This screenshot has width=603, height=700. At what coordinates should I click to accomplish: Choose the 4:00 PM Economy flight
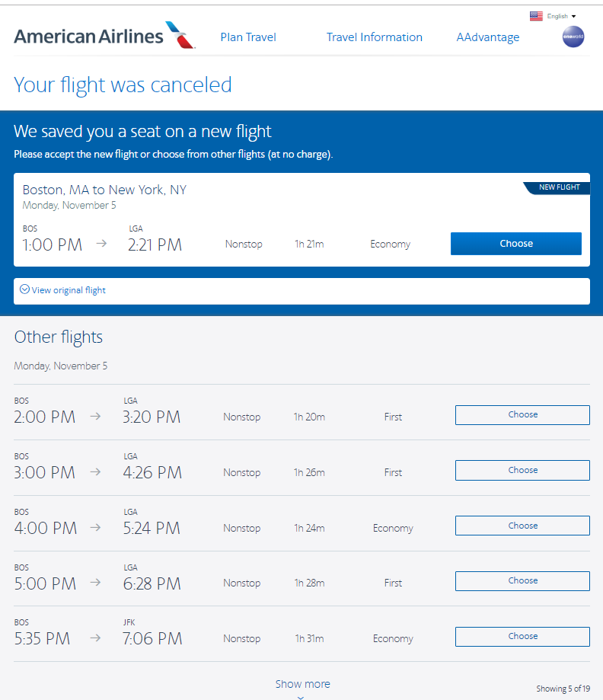pyautogui.click(x=522, y=526)
